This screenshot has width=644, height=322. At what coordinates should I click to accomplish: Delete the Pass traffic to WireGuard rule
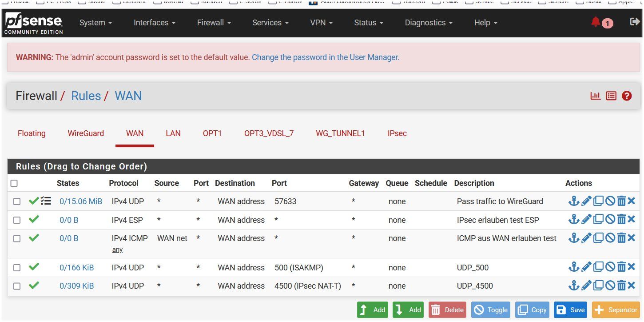tap(621, 201)
